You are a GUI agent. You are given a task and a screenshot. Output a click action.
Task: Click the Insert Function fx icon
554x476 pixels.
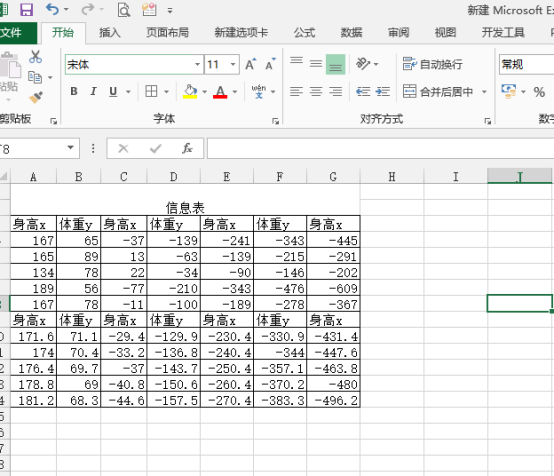(x=187, y=148)
